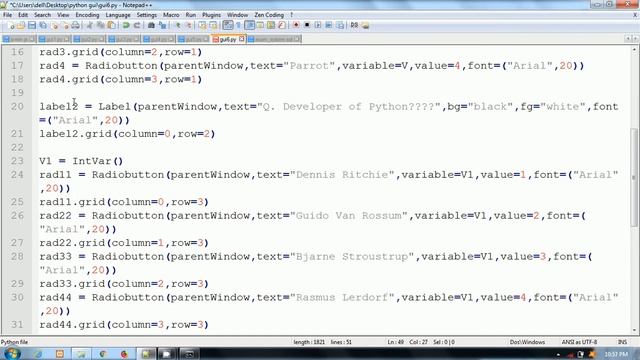Screen dimensions: 640x360
Task: Click tab bar scroll-right arrow
Action: [x=635, y=39]
